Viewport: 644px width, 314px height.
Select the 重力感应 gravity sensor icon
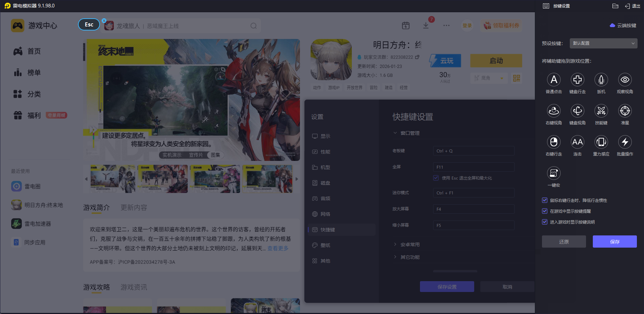pos(601,142)
